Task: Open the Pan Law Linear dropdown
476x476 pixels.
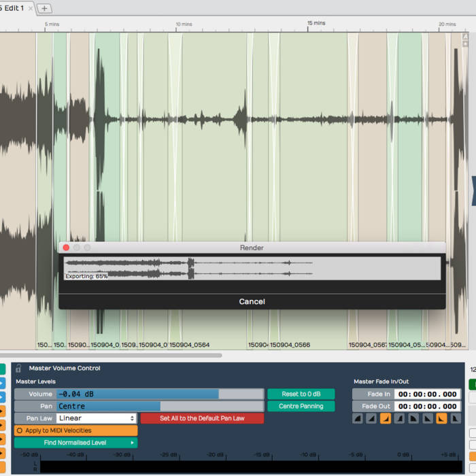Action: pyautogui.click(x=96, y=418)
